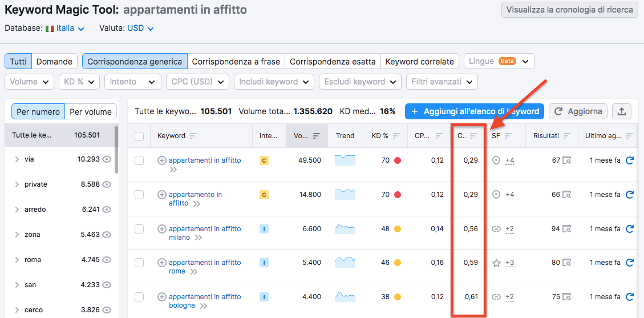Switch to the 'Domande' tab
Screen dimensions: 644x318
pos(54,62)
